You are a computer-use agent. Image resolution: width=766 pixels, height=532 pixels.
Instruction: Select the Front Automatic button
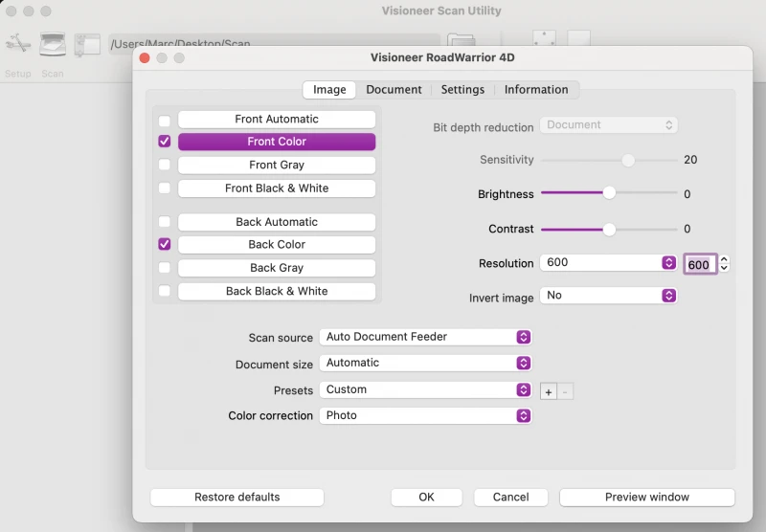[x=277, y=119]
